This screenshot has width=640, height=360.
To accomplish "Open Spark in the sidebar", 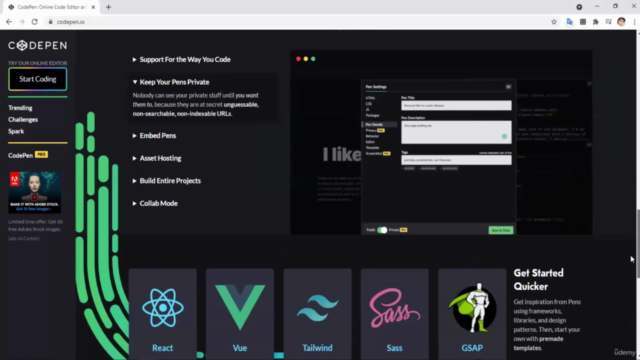I will click(16, 131).
